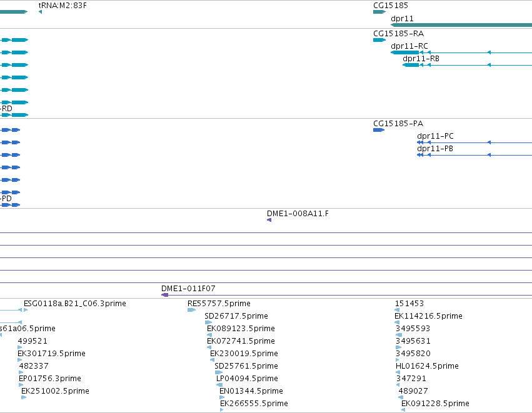Screen dimensions: 532x413
Task: Click the EP01756.3prime EST label
Action: pos(50,379)
